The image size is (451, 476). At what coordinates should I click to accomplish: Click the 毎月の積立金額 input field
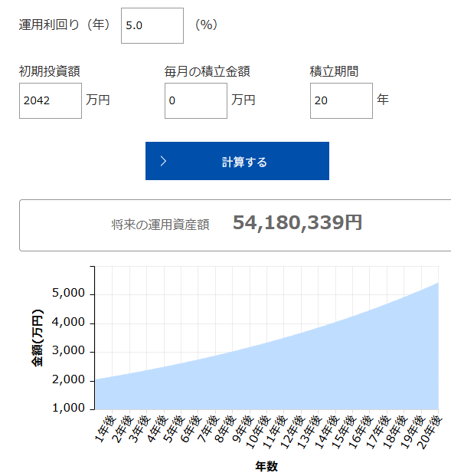[196, 100]
